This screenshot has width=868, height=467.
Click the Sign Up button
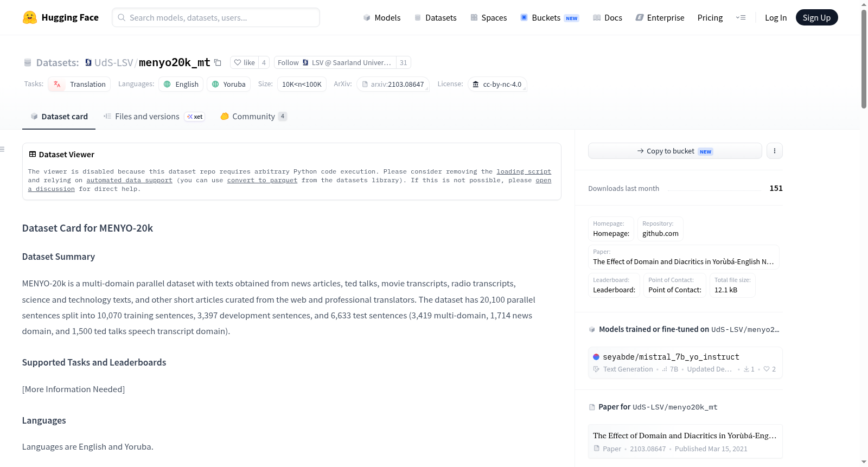tap(816, 17)
